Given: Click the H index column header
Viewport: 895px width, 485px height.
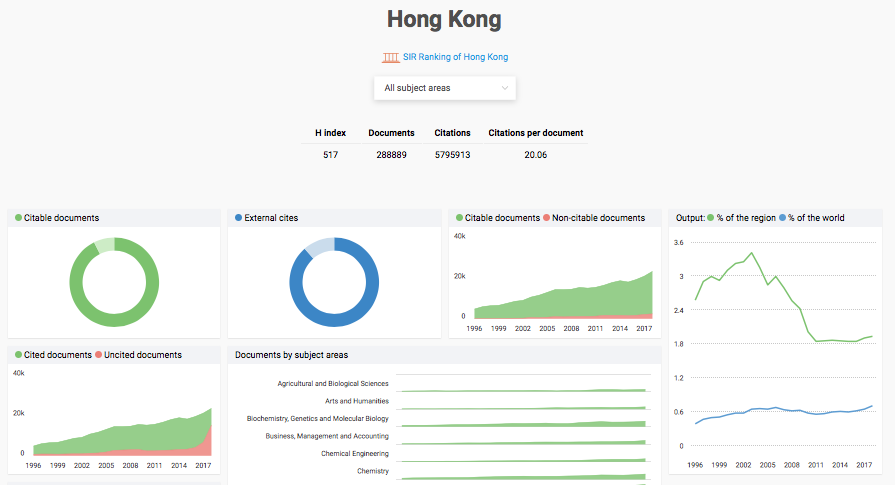Looking at the screenshot, I should [x=330, y=133].
